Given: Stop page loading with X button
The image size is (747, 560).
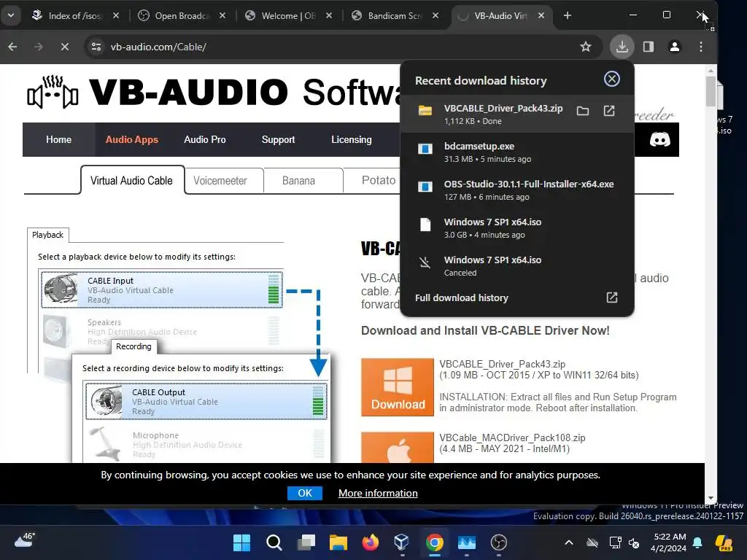Looking at the screenshot, I should tap(65, 47).
